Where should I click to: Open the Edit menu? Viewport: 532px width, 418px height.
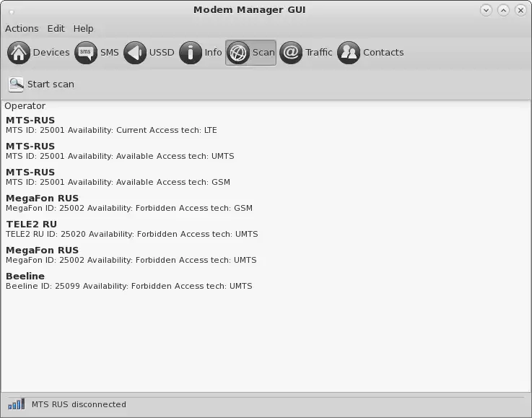pos(56,28)
